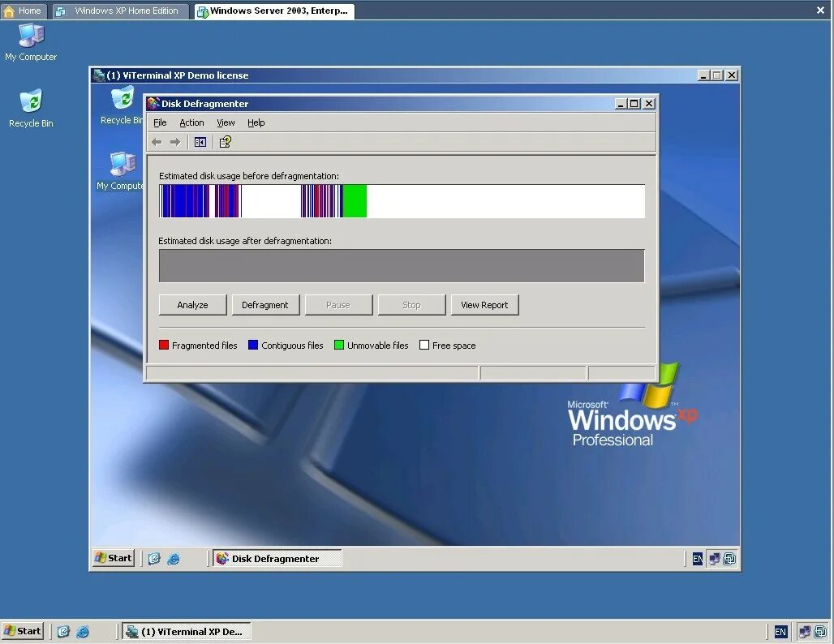
Task: Click rightmost icon in inner system tray
Action: [730, 558]
